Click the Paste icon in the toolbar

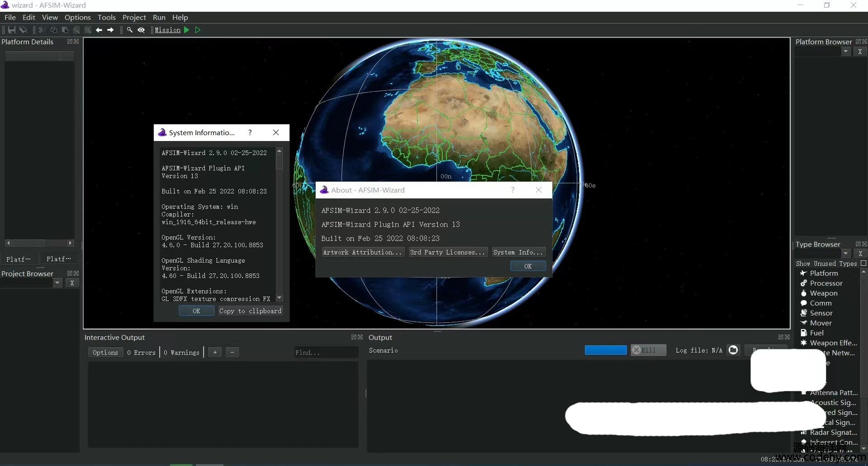[x=65, y=30]
